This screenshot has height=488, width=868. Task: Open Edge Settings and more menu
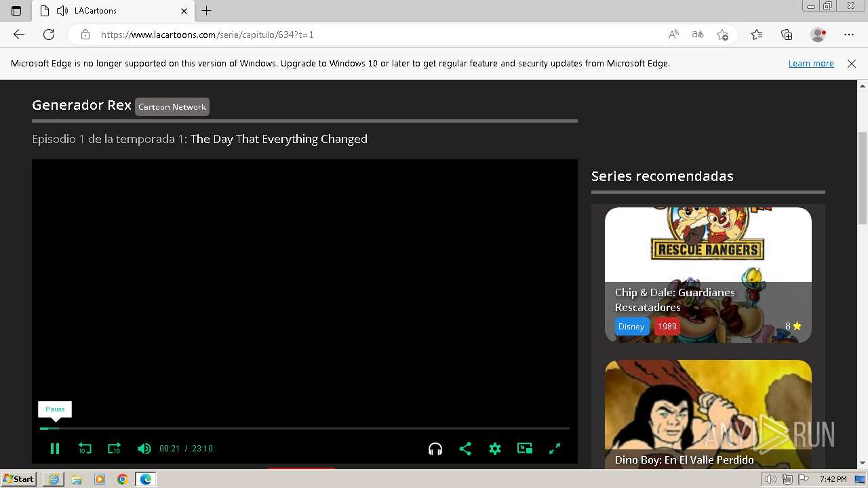(849, 35)
